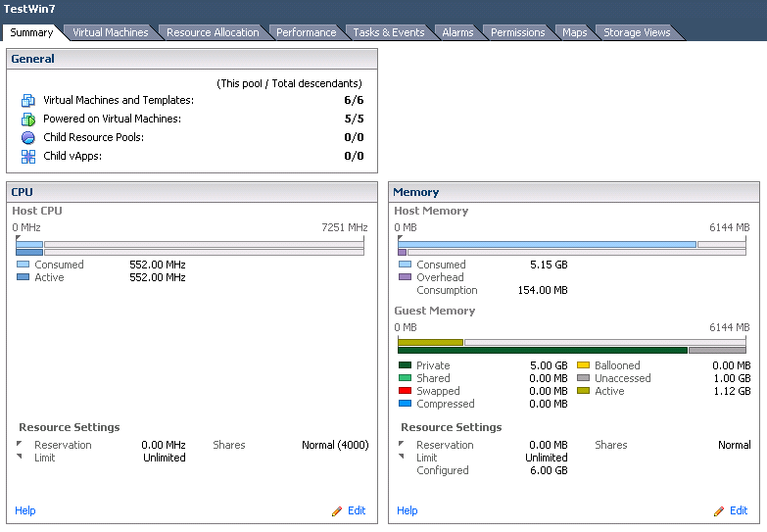767x532 pixels.
Task: Click Edit link in CPU panel
Action: pyautogui.click(x=357, y=510)
